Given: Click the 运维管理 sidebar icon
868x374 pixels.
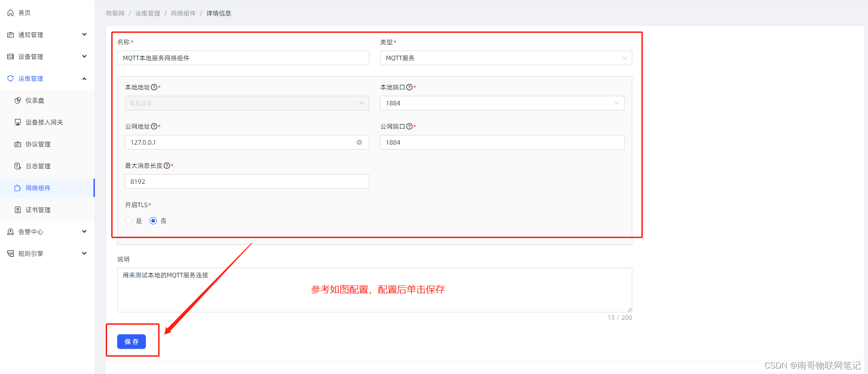Looking at the screenshot, I should 10,78.
